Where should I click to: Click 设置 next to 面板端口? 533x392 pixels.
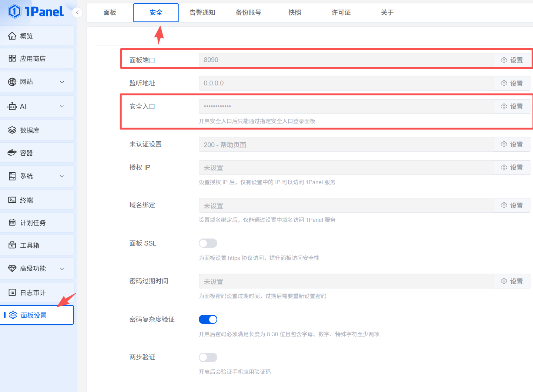click(x=512, y=60)
